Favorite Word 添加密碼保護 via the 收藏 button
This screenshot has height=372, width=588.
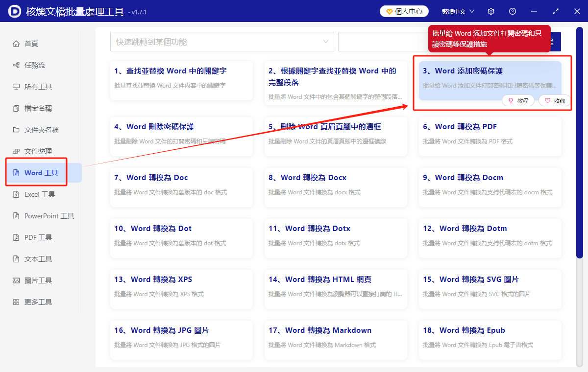[x=554, y=100]
